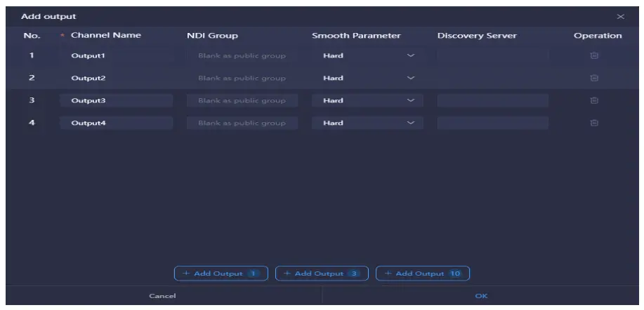Focus NDI Group field for Output2
This screenshot has height=310, width=644.
pyautogui.click(x=242, y=78)
